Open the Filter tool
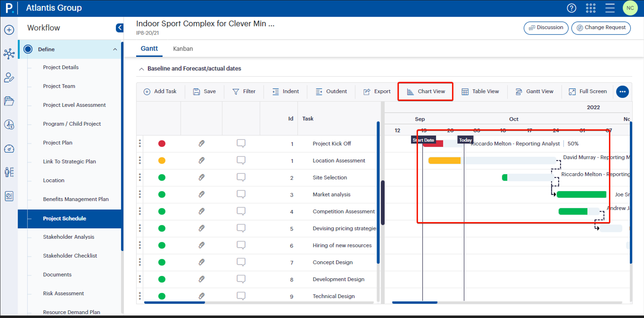Viewport: 644px width, 318px height. (244, 91)
